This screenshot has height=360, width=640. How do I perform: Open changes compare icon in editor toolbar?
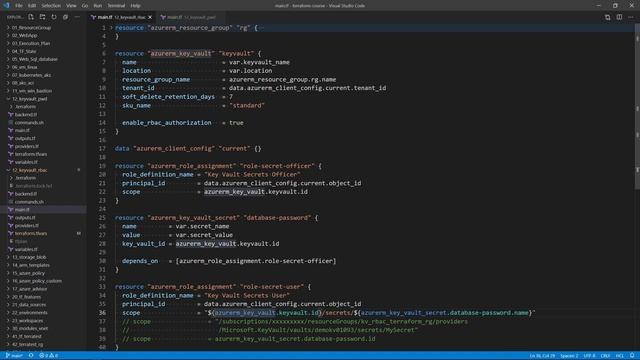(x=608, y=17)
